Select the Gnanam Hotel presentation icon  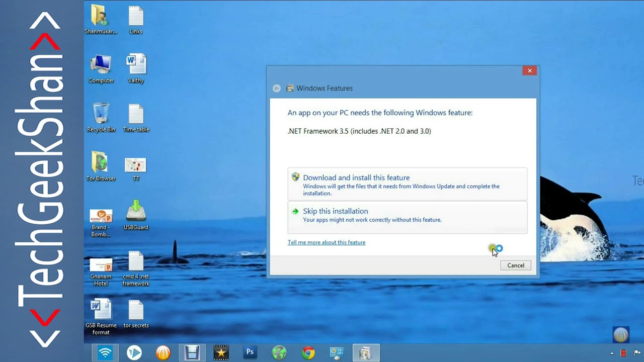coord(101,271)
